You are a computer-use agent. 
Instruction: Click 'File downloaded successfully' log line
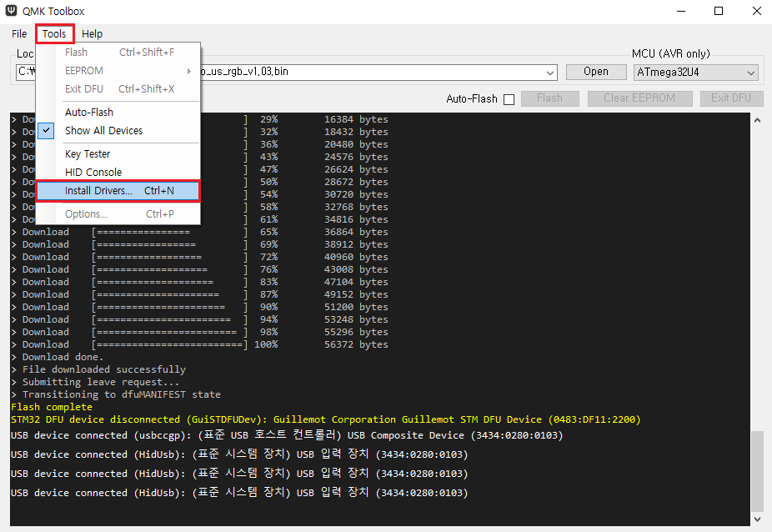[x=98, y=369]
